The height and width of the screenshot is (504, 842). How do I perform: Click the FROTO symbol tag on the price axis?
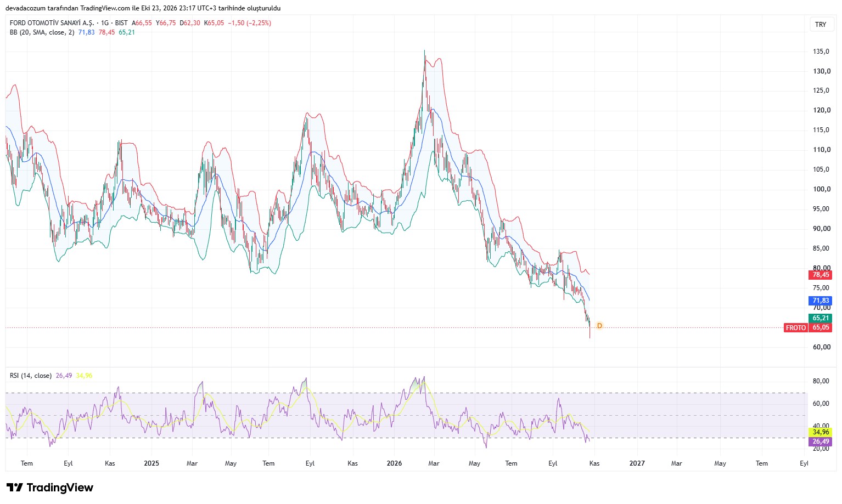(796, 328)
